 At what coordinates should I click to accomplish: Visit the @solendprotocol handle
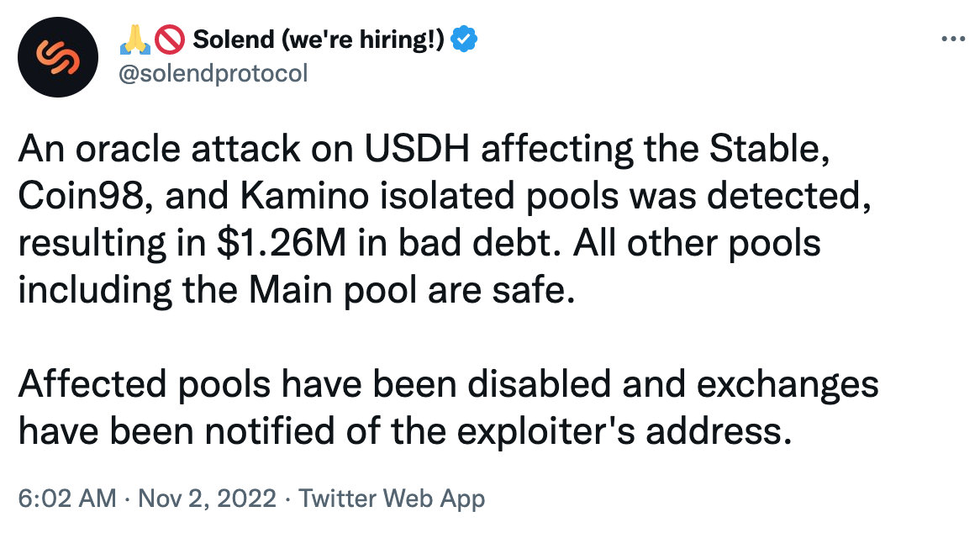click(213, 74)
